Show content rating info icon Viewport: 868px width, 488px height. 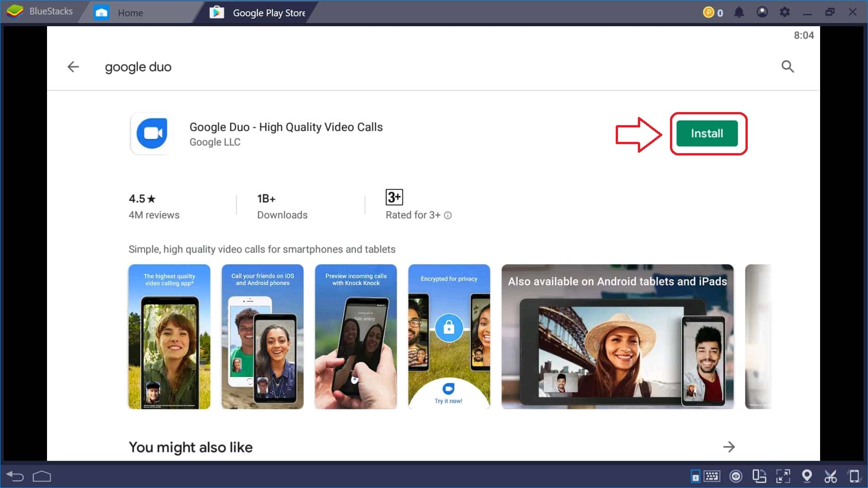[x=448, y=216]
